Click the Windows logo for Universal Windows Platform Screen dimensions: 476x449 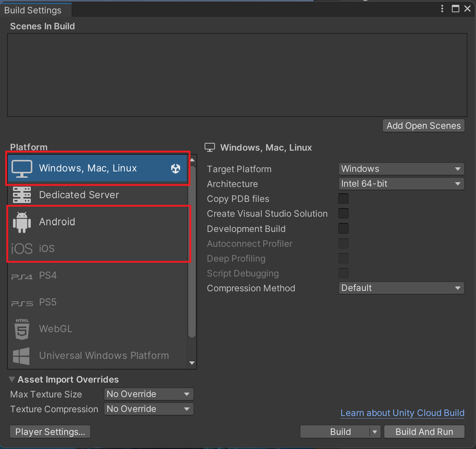21,356
